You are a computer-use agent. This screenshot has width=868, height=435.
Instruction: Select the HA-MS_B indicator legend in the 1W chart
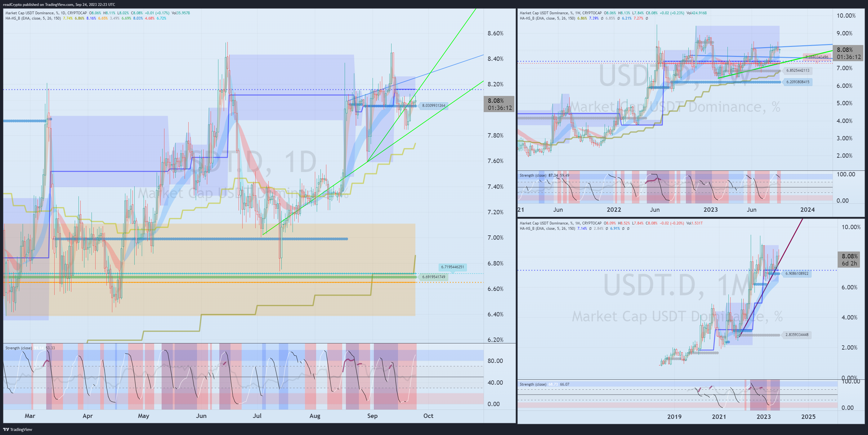tap(547, 18)
